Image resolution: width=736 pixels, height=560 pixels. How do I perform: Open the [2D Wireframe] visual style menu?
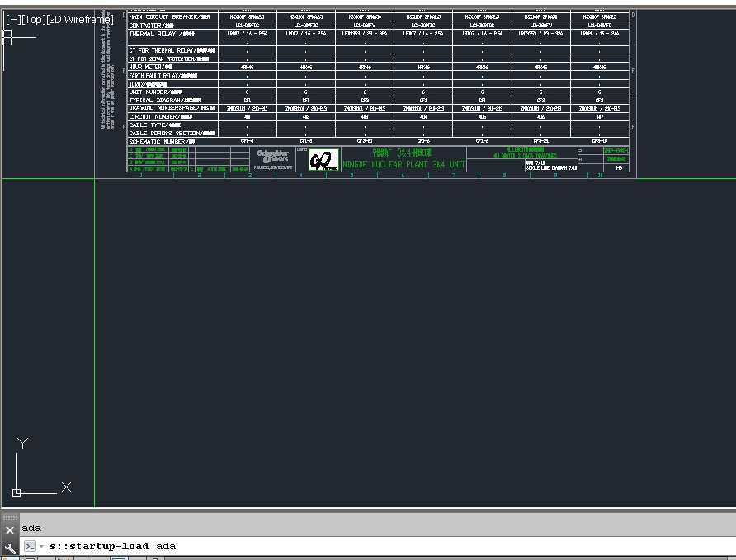pyautogui.click(x=80, y=19)
